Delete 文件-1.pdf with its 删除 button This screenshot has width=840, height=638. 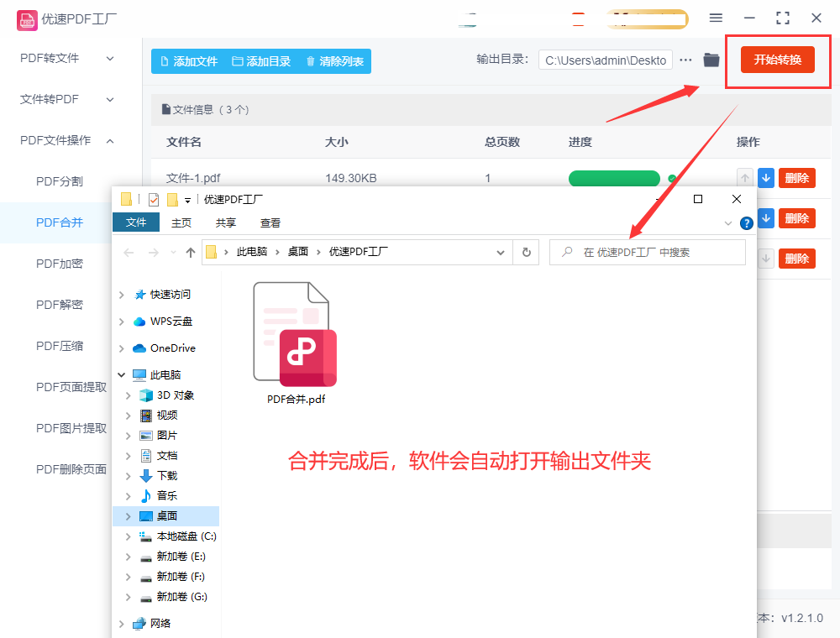(796, 178)
